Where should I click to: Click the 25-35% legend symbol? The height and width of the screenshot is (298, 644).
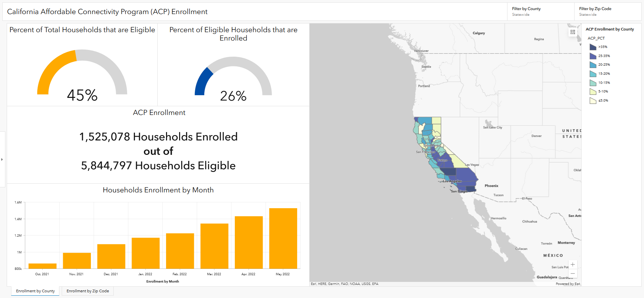pos(593,56)
